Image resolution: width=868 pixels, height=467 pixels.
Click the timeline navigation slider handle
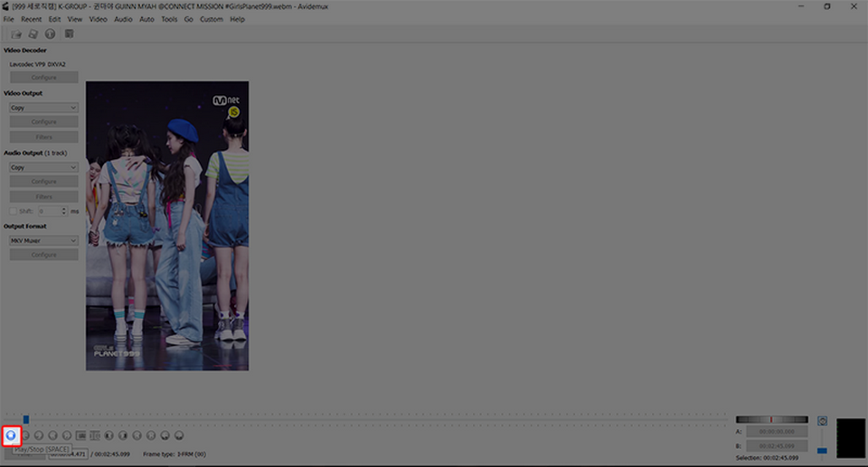tap(26, 419)
